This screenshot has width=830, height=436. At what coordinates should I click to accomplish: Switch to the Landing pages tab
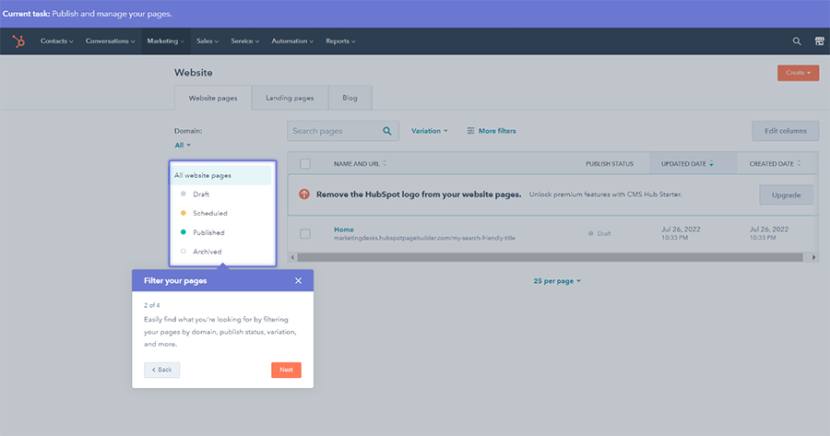click(x=289, y=98)
